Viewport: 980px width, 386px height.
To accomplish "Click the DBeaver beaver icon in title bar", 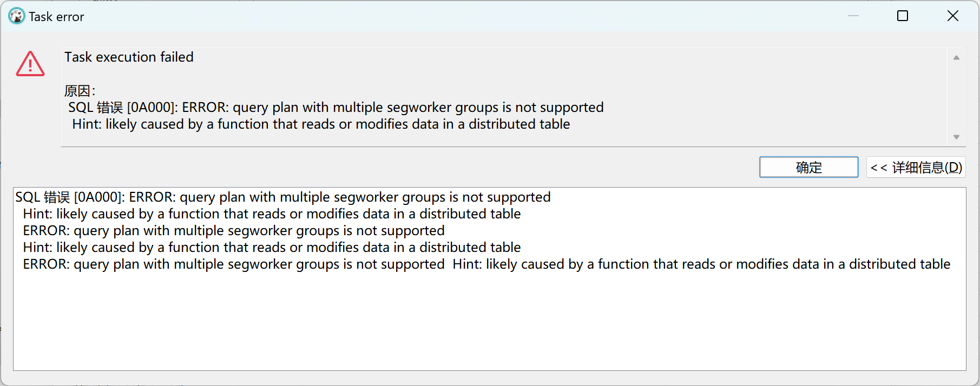I will click(x=17, y=16).
